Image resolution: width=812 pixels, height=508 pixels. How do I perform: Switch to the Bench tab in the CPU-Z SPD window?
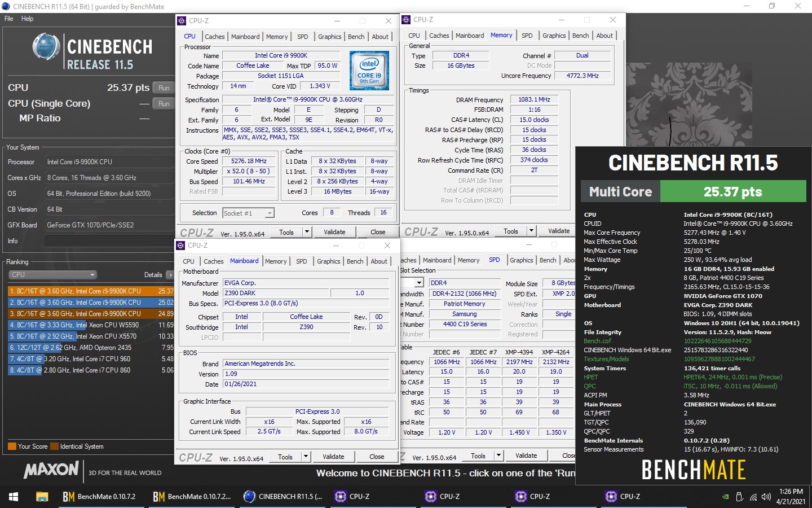coord(548,260)
